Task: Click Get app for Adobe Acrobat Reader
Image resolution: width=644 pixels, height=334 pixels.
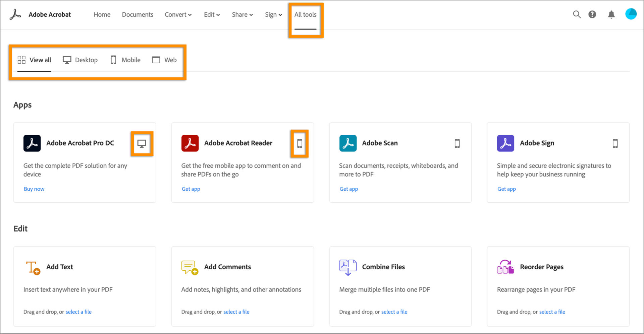Action: pyautogui.click(x=191, y=189)
